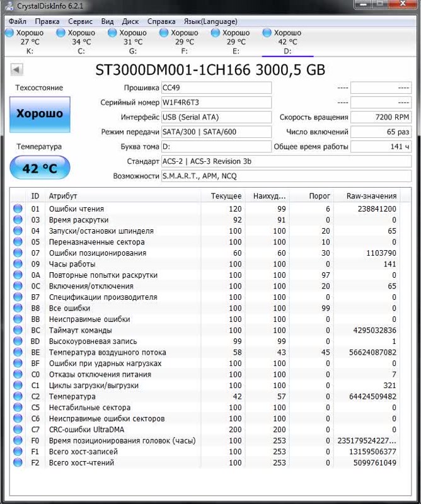
Task: Click the 42 °C temperature button
Action: point(40,168)
